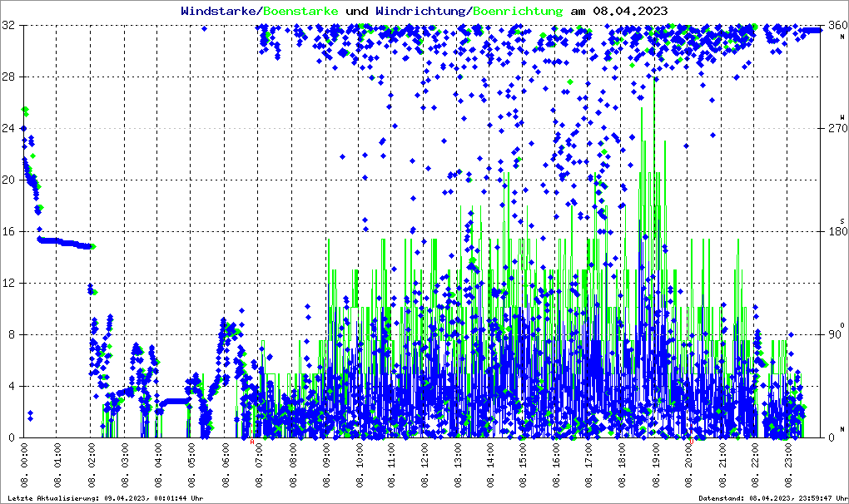This screenshot has width=849, height=504.
Task: Click the right axis value 270
Action: 838,129
